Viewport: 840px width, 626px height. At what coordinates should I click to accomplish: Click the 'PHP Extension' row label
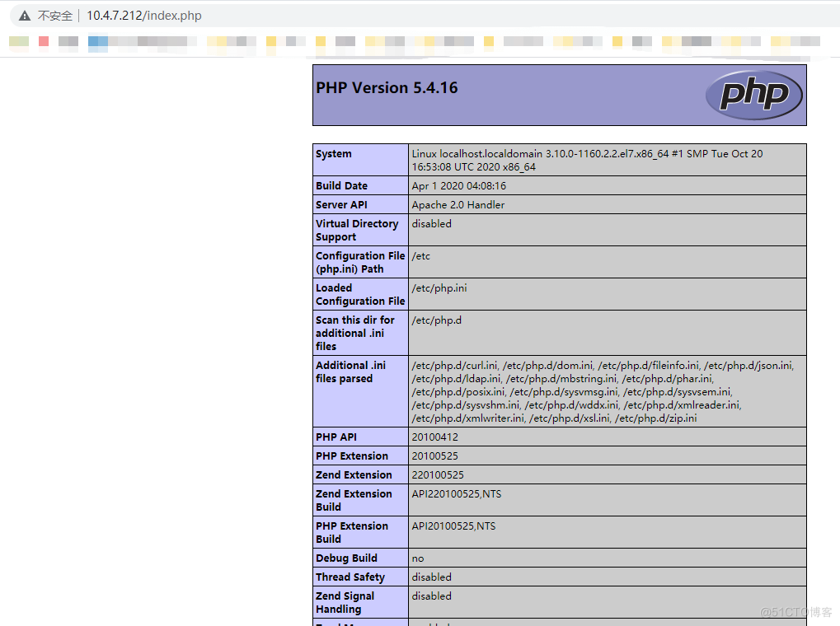pyautogui.click(x=352, y=455)
